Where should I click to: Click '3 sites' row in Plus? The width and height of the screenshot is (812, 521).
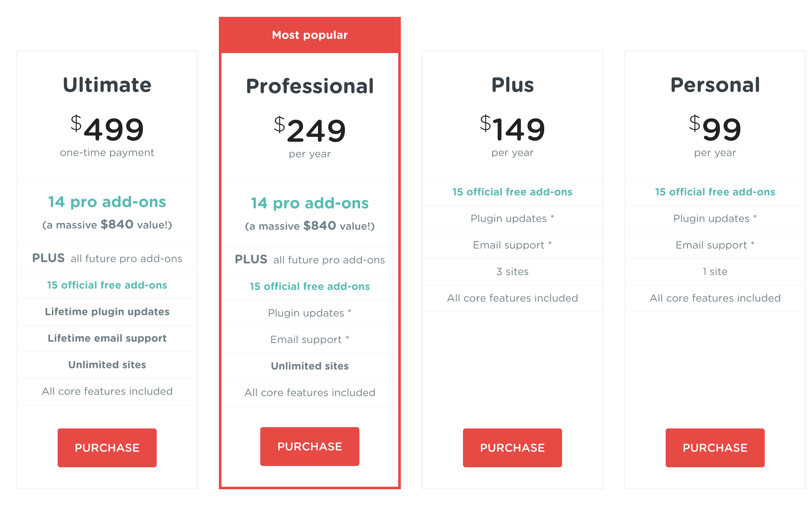513,272
